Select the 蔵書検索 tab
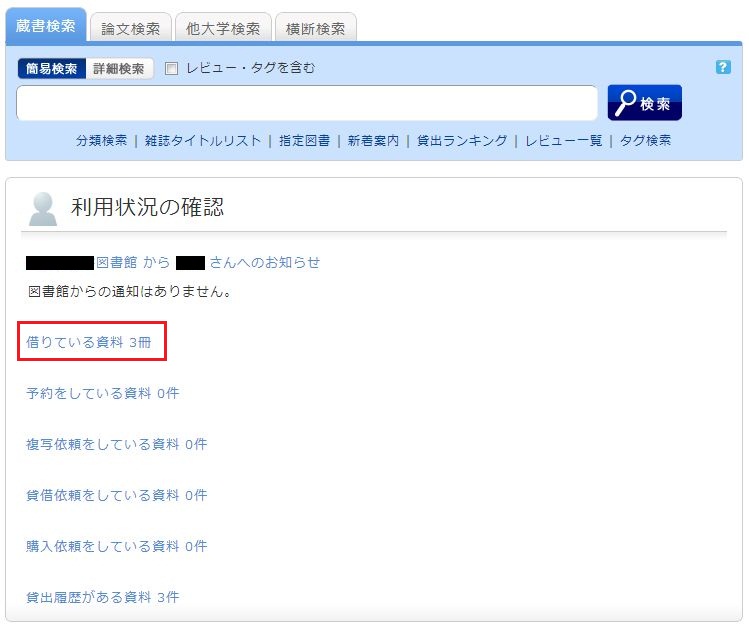The width and height of the screenshot is (749, 628). [45, 27]
